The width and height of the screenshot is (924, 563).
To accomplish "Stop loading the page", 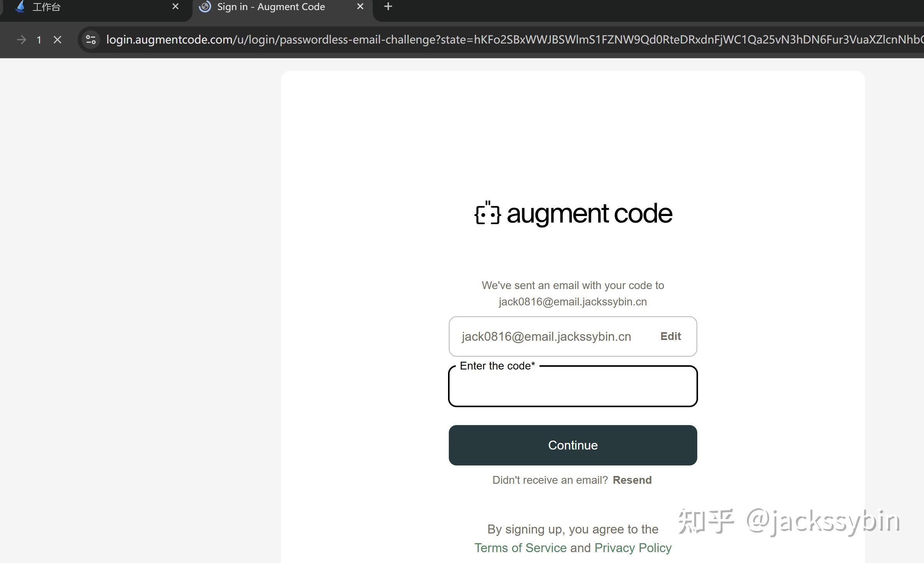I will tap(57, 40).
